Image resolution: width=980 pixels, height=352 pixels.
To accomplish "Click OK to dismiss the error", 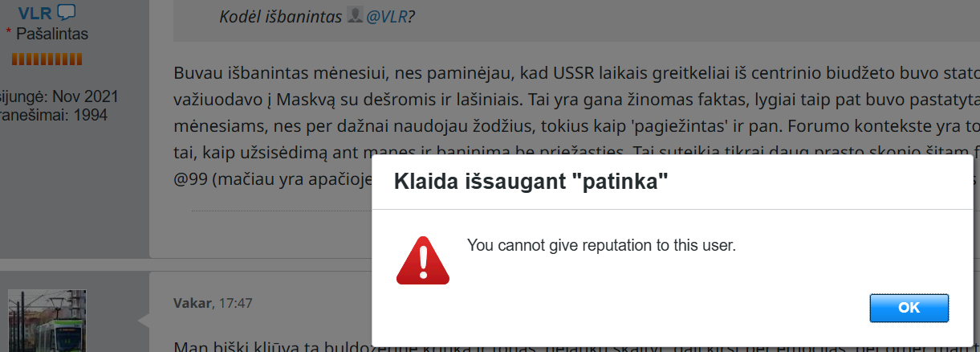I will 909,308.
